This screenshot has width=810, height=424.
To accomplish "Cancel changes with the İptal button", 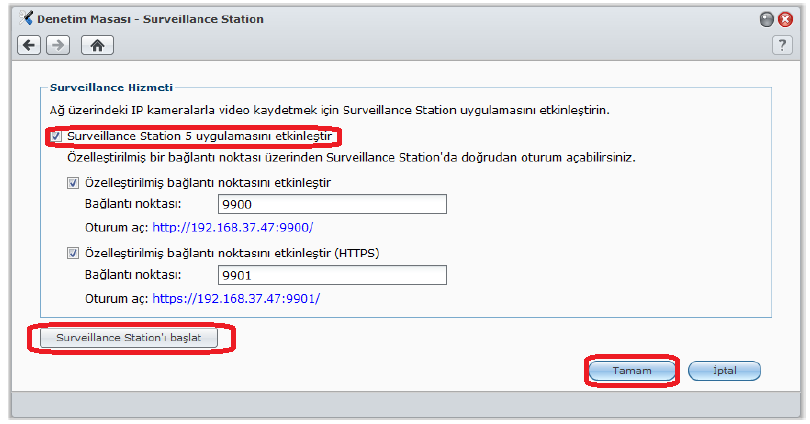I will 724,370.
